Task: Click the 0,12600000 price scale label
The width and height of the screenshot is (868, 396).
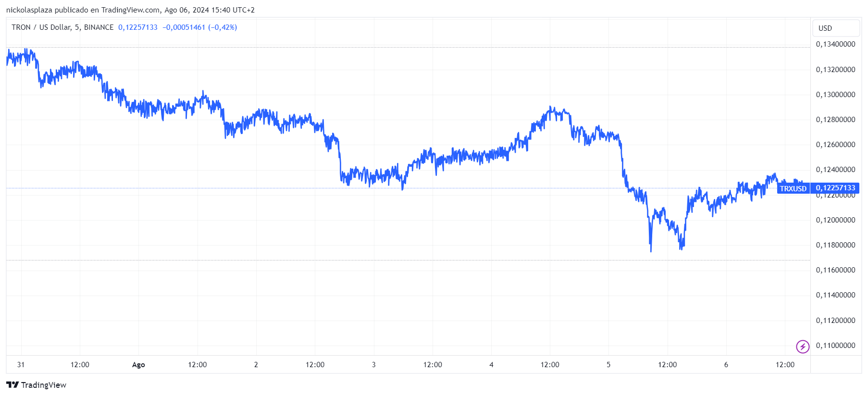Action: [836, 145]
